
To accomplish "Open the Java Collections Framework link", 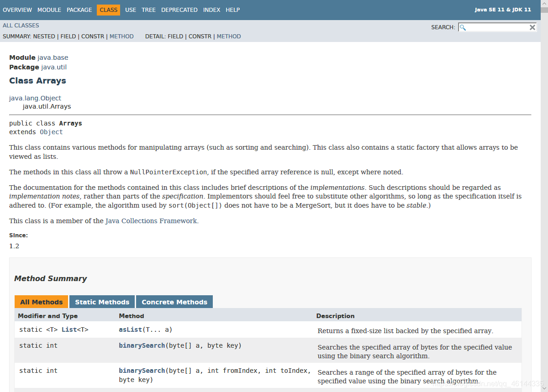I will point(151,221).
